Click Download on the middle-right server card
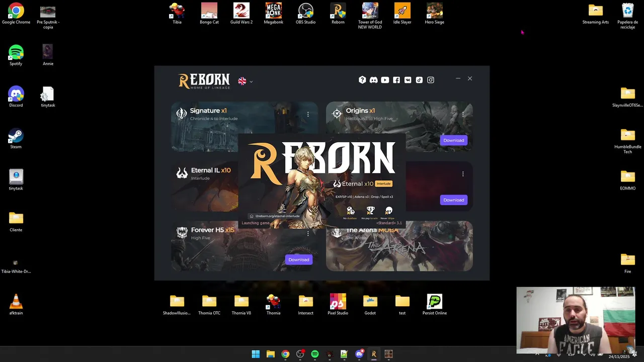This screenshot has height=362, width=644. pyautogui.click(x=453, y=200)
